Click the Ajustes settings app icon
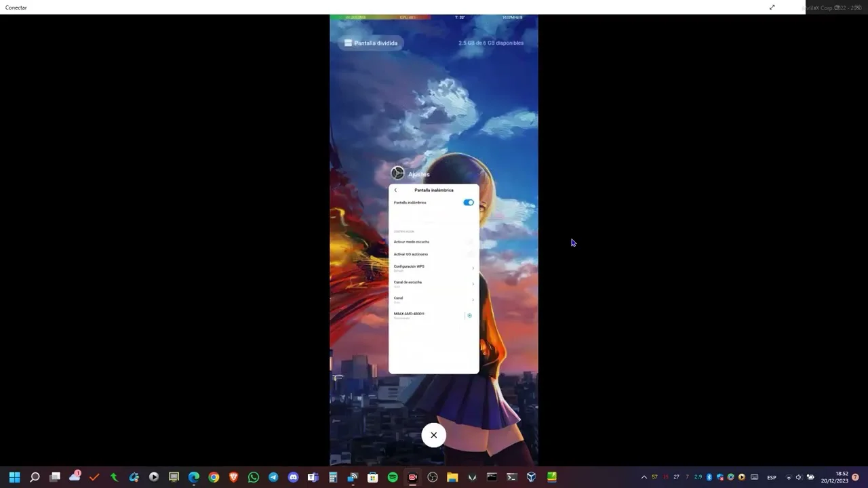 [x=398, y=174]
